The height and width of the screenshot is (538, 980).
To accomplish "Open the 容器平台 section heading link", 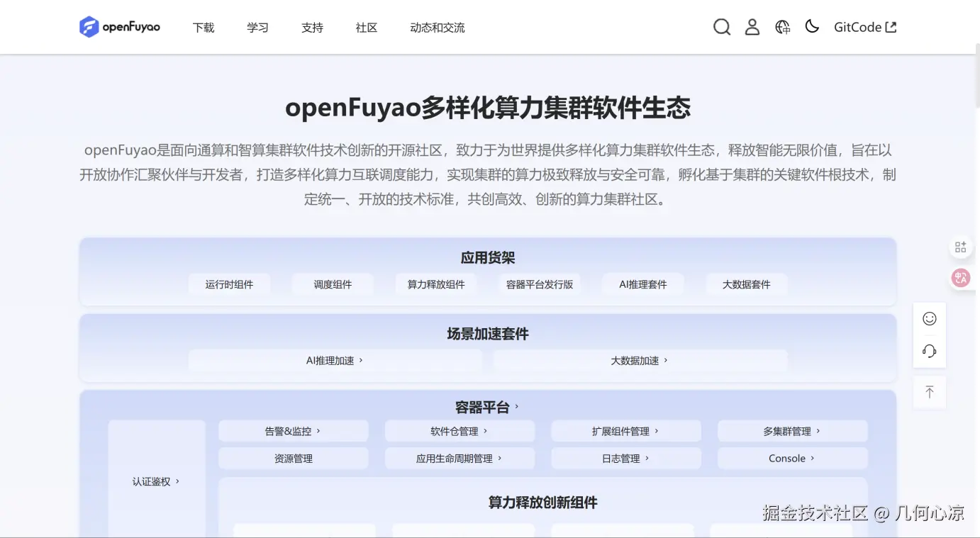I will [x=487, y=408].
